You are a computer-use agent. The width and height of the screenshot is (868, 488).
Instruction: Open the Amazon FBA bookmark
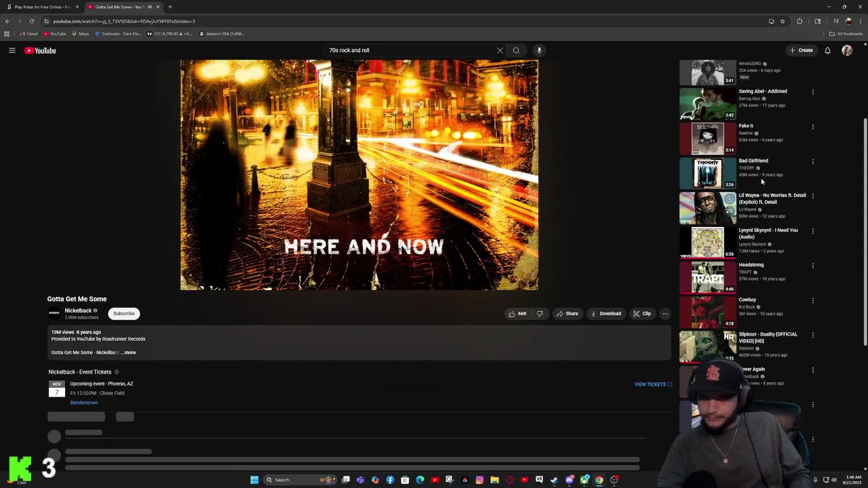(x=222, y=34)
